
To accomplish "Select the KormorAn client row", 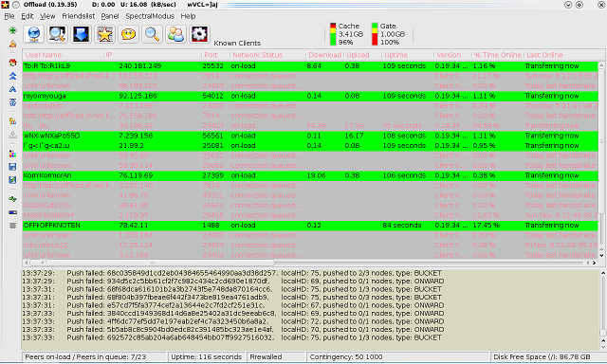I will tap(310, 175).
